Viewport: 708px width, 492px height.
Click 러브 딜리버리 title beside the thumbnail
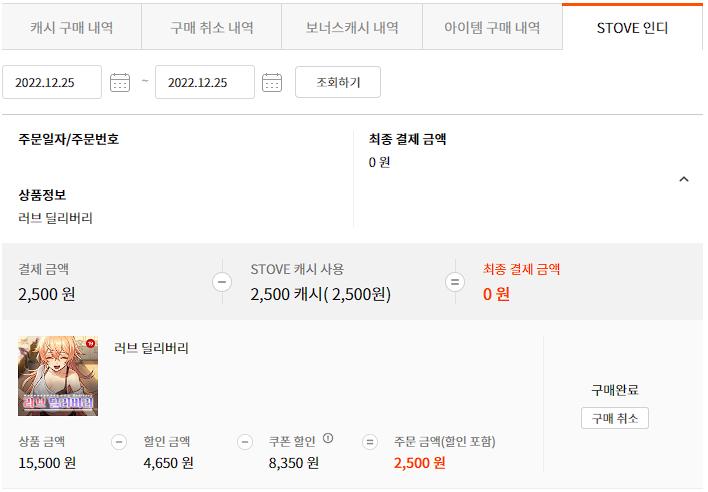tap(152, 348)
